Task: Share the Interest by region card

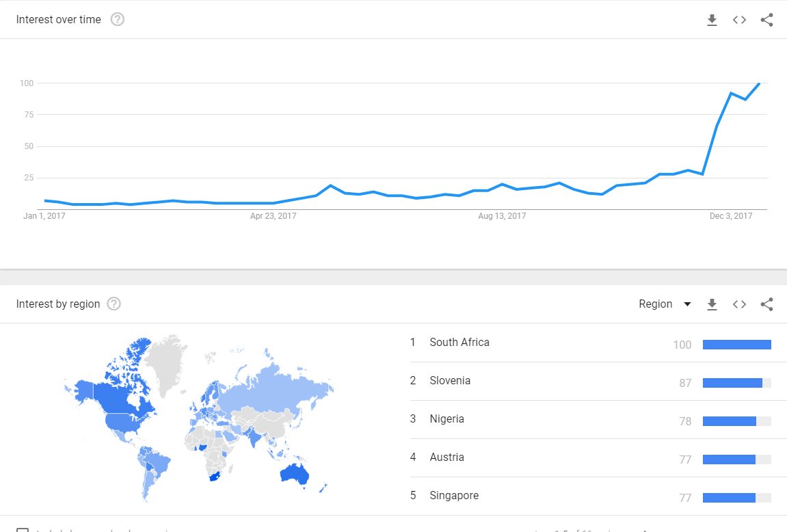Action: click(766, 304)
